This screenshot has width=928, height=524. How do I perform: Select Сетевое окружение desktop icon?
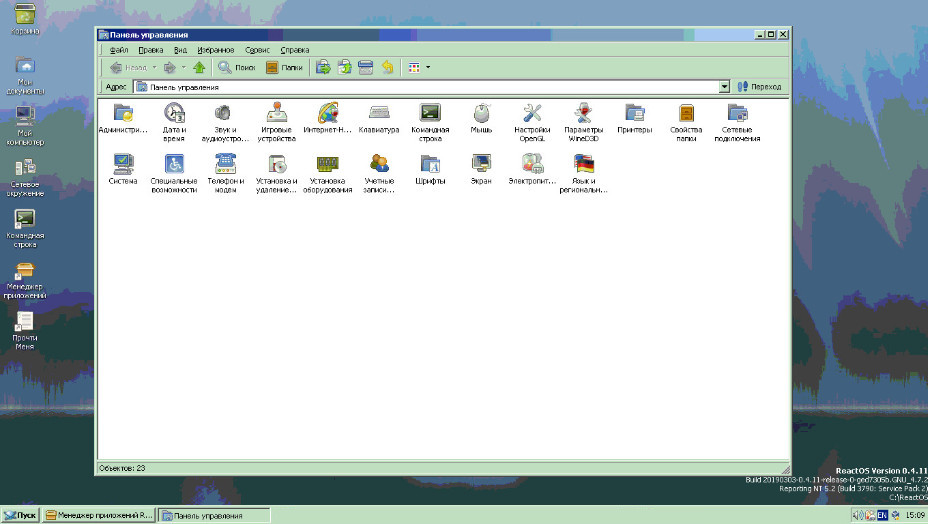(25, 177)
